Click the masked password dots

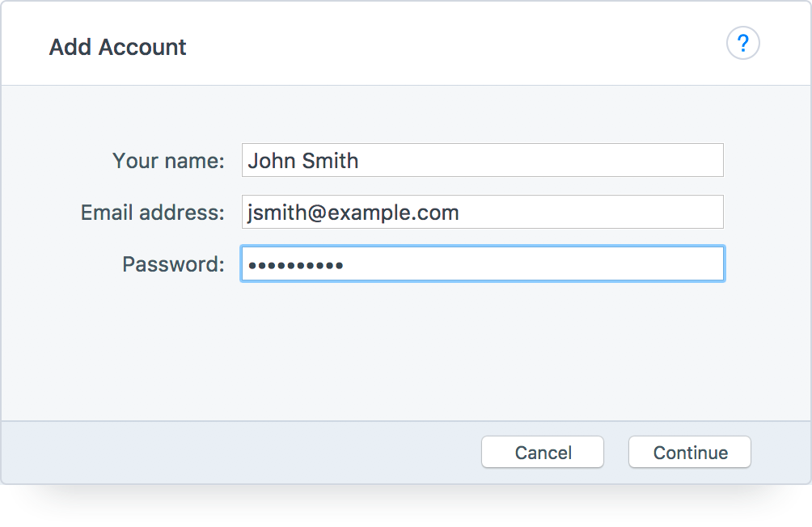click(295, 265)
